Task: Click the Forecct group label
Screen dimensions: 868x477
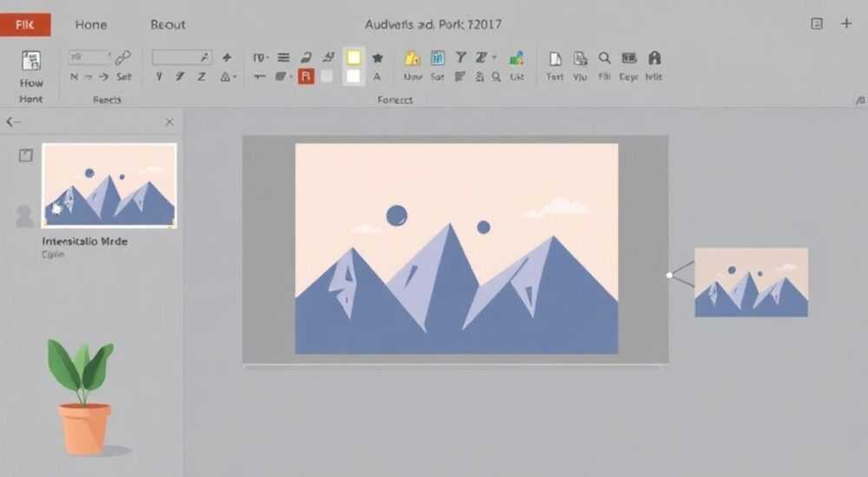Action: coord(395,100)
